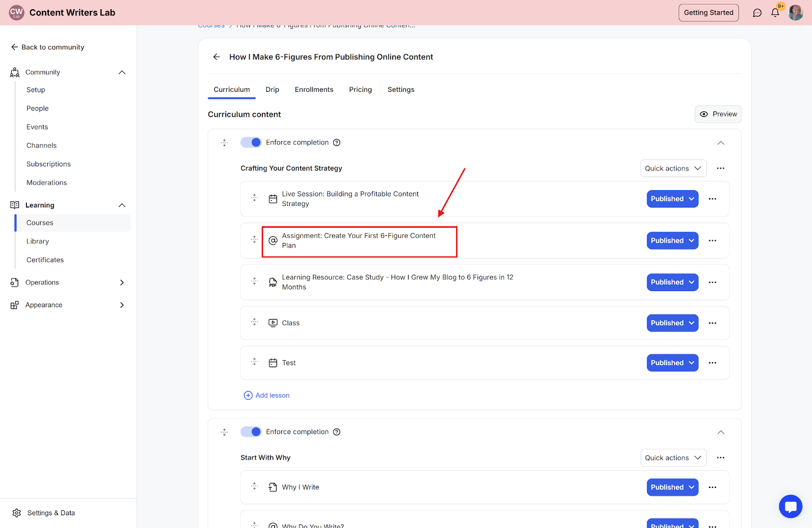
Task: Click the Add lesson link
Action: point(267,395)
